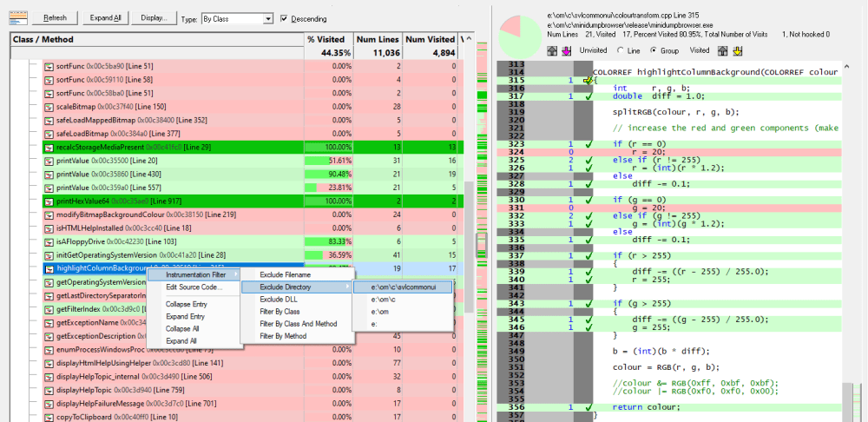This screenshot has width=868, height=422.
Task: Choose Filter By Class And Method entry
Action: pos(298,323)
